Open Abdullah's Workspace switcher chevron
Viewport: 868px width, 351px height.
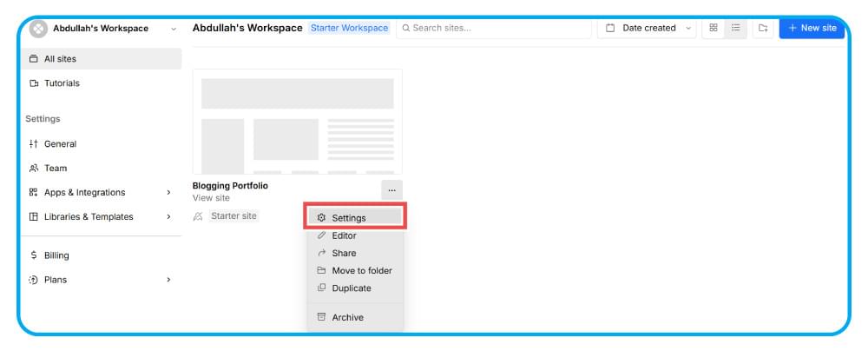click(174, 29)
